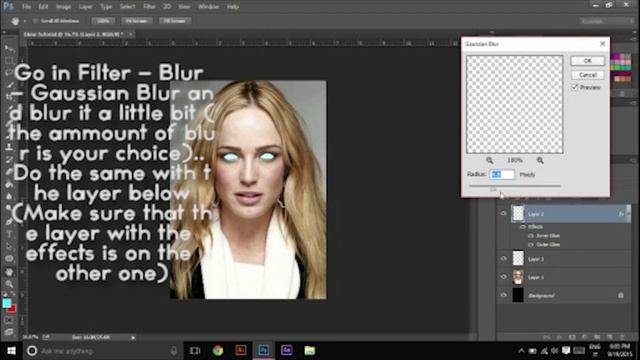Click the status bar export icon
Screen dimensions: 640x360
click(x=46, y=337)
